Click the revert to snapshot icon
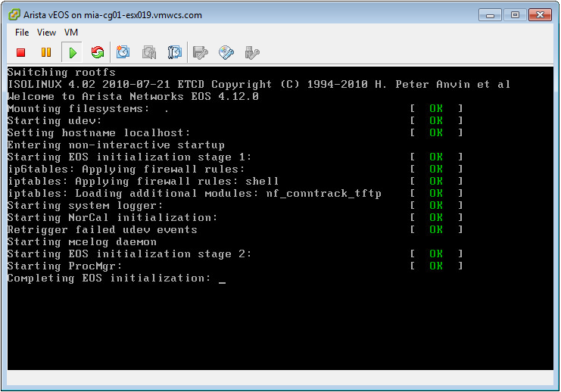 click(149, 52)
